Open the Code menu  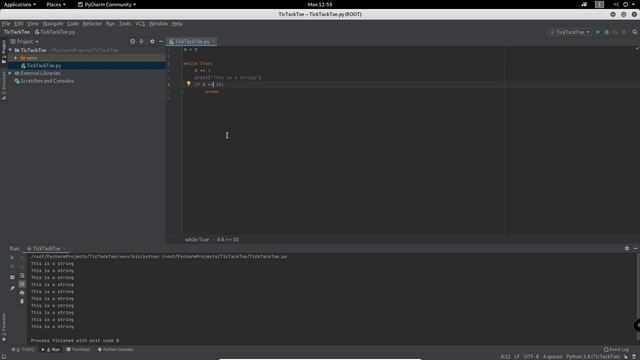point(73,24)
